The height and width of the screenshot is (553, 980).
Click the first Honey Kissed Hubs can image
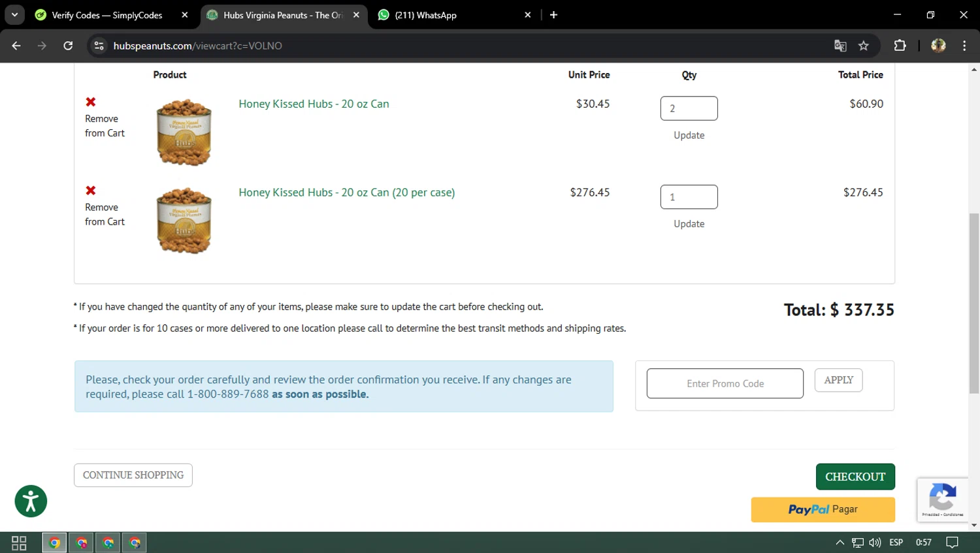184,132
